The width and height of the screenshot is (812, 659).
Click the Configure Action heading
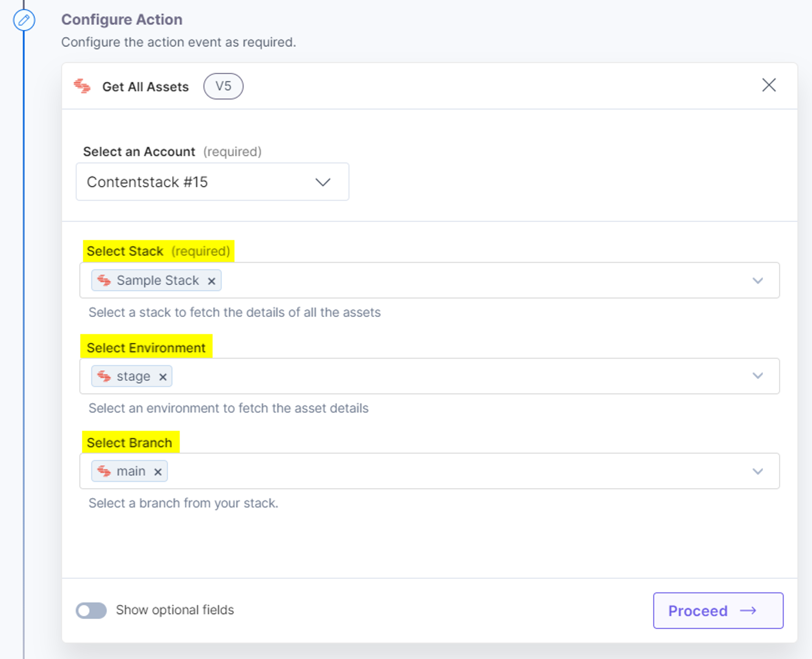[x=122, y=19]
